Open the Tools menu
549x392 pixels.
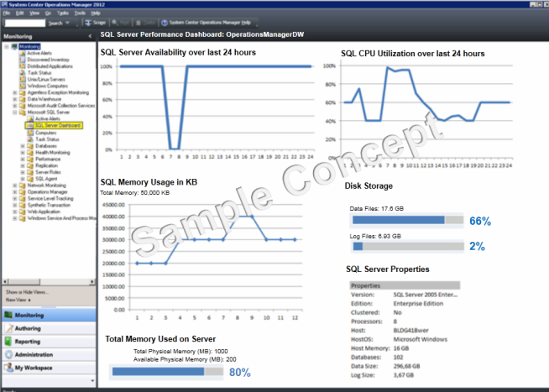(80, 13)
